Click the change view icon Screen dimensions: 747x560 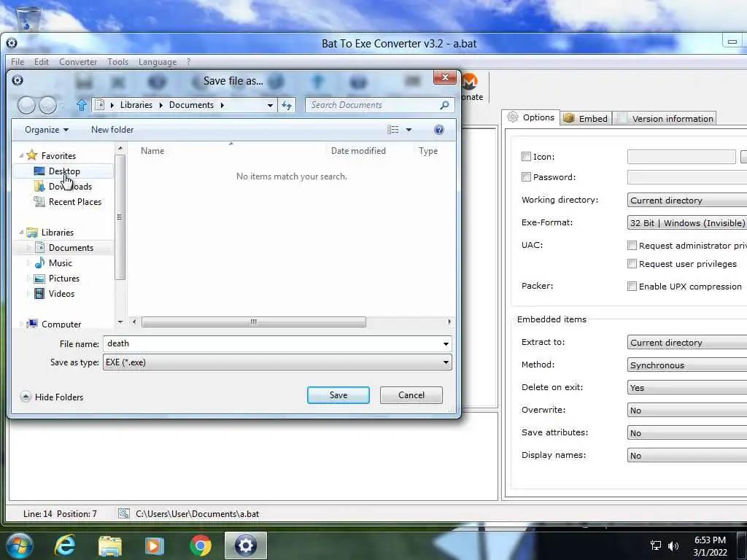point(392,130)
